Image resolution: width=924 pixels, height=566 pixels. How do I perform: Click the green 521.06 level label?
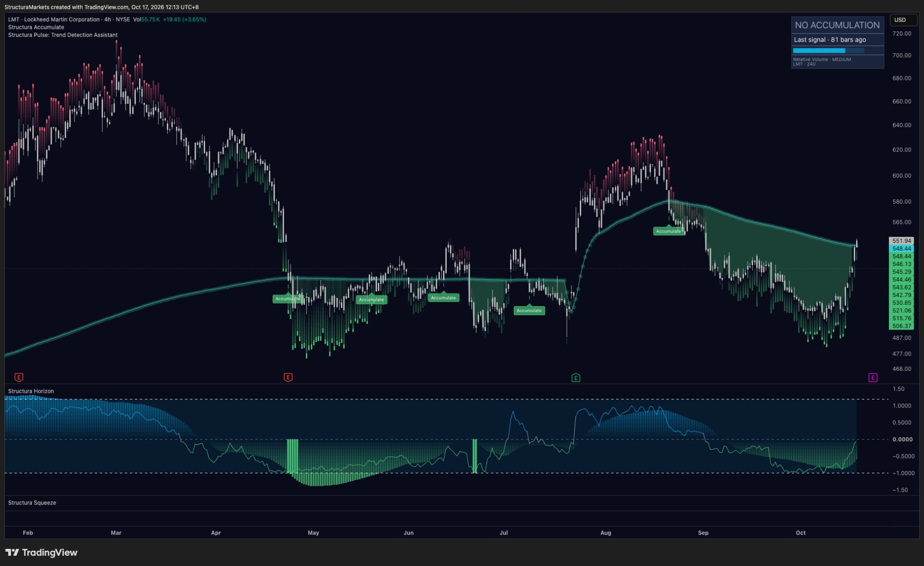point(901,311)
